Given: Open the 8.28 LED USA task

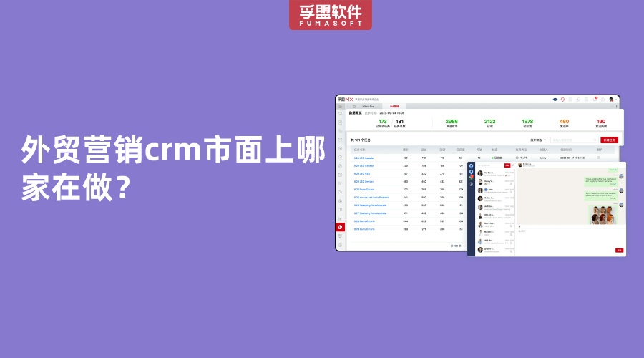Looking at the screenshot, I should [x=362, y=174].
